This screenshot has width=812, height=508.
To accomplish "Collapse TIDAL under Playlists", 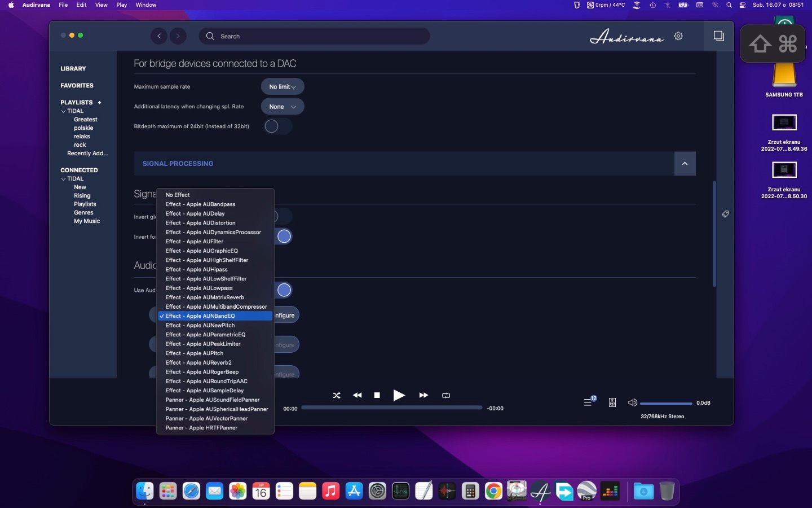I will (x=63, y=112).
